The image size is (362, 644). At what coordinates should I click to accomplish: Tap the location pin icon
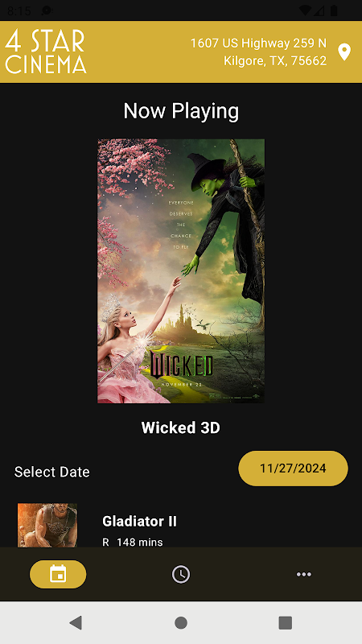[x=344, y=52]
